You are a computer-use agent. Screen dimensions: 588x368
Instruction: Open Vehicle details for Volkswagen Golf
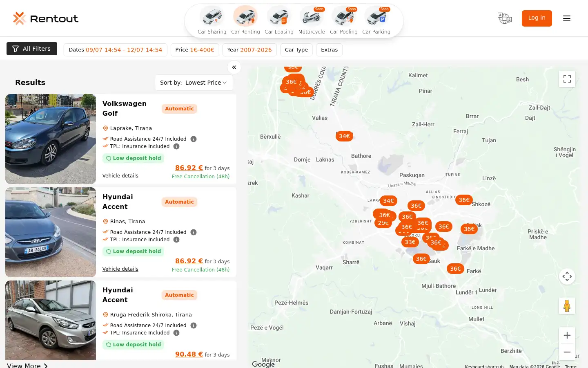[120, 176]
